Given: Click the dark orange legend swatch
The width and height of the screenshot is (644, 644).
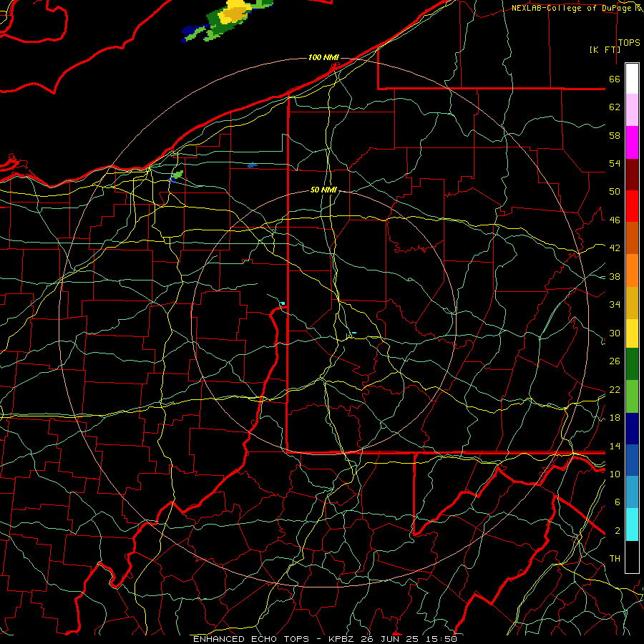Looking at the screenshot, I should point(632,238).
